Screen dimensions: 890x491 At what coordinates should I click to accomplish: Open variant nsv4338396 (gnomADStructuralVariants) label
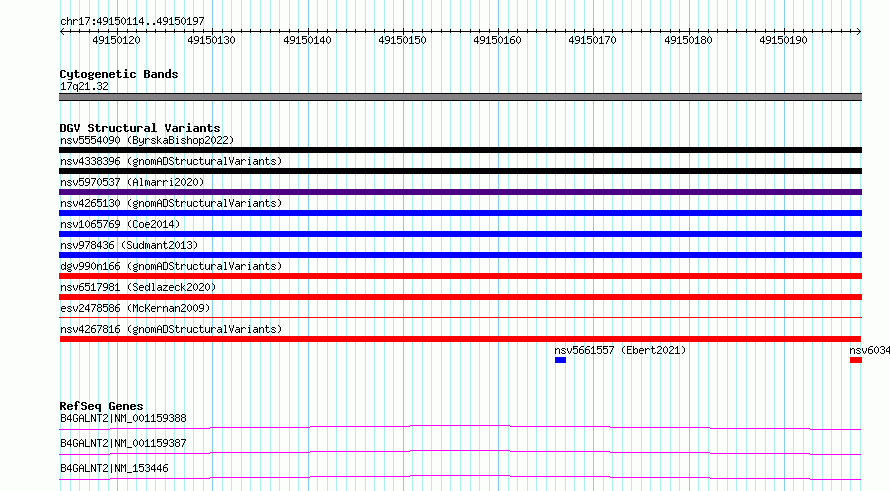pyautogui.click(x=171, y=161)
